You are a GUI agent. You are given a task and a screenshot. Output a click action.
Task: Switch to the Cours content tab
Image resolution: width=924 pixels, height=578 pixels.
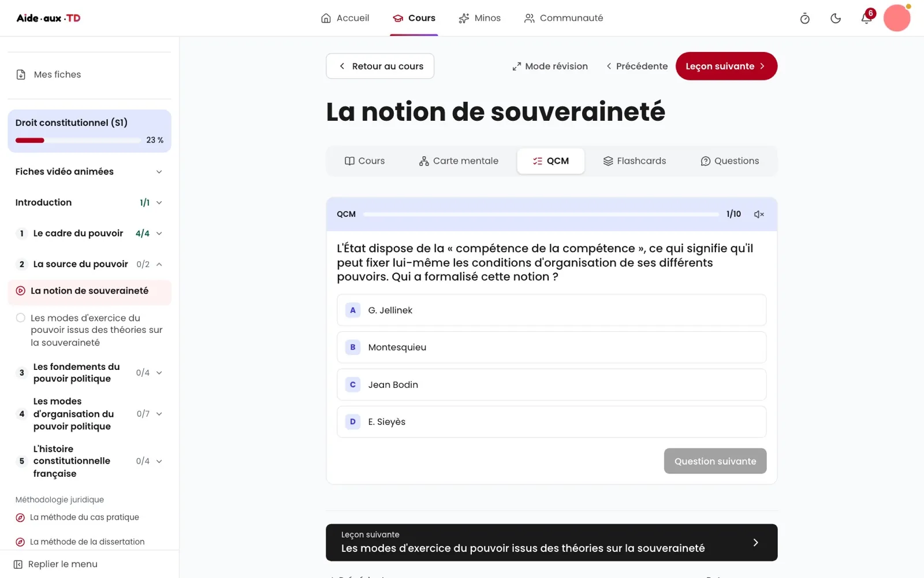[x=364, y=161]
